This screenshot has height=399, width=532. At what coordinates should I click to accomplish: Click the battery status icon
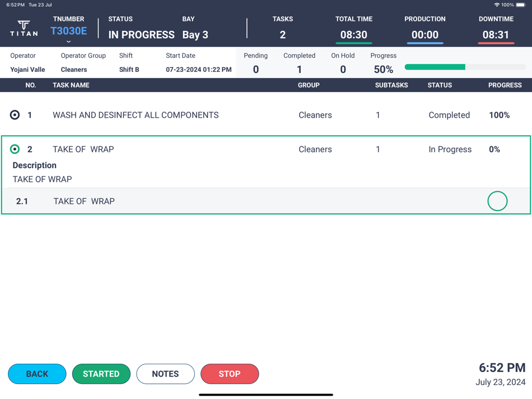521,4
